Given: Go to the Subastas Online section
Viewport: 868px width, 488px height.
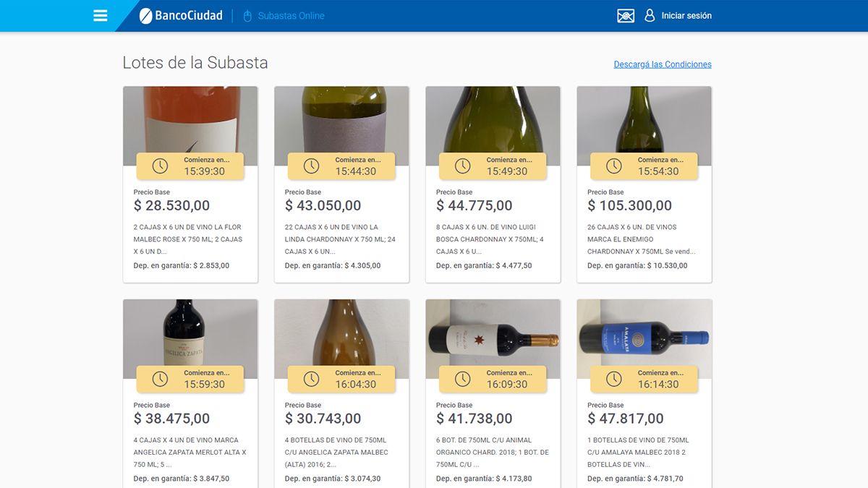Looking at the screenshot, I should [x=291, y=14].
